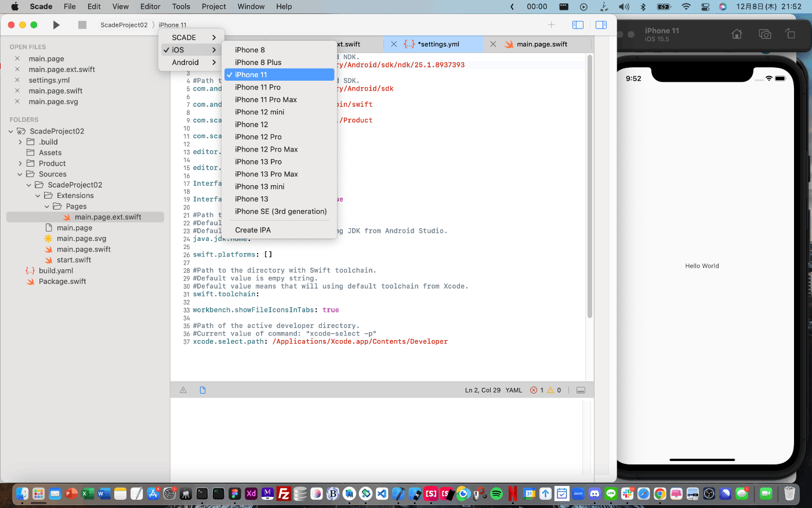This screenshot has width=812, height=508.
Task: Select the checked iPhone 11 entry
Action: pyautogui.click(x=279, y=75)
